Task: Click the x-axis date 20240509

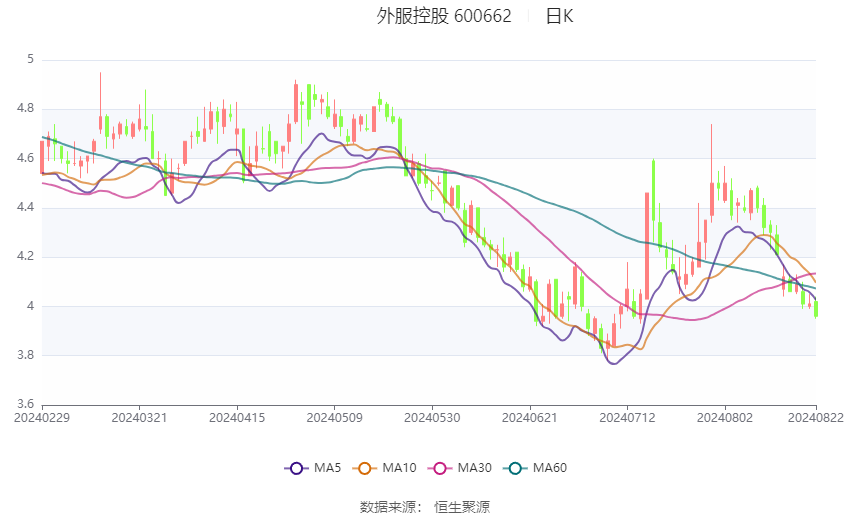Action: tap(334, 418)
